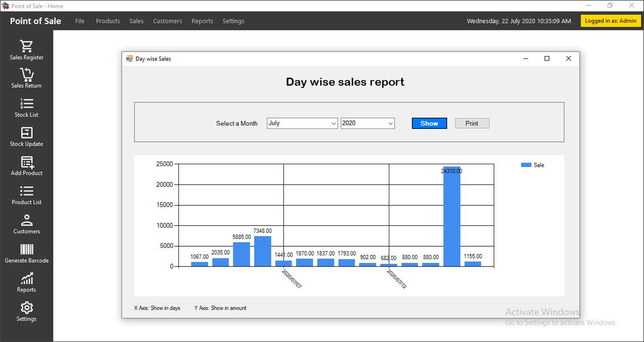Minimize the Day wise Sales window
The image size is (644, 342).
525,59
